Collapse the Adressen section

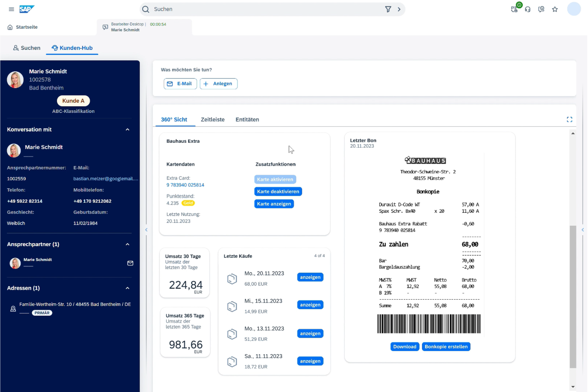click(x=128, y=288)
